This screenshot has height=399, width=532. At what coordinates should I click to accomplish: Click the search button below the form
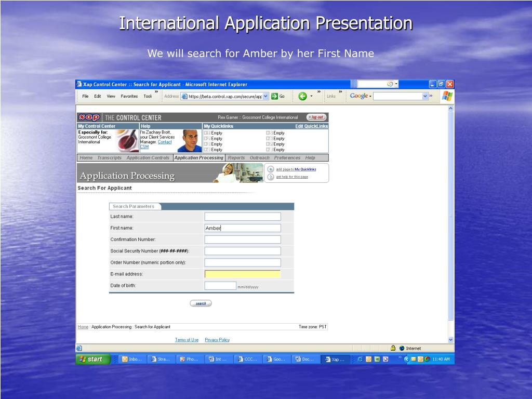(201, 303)
